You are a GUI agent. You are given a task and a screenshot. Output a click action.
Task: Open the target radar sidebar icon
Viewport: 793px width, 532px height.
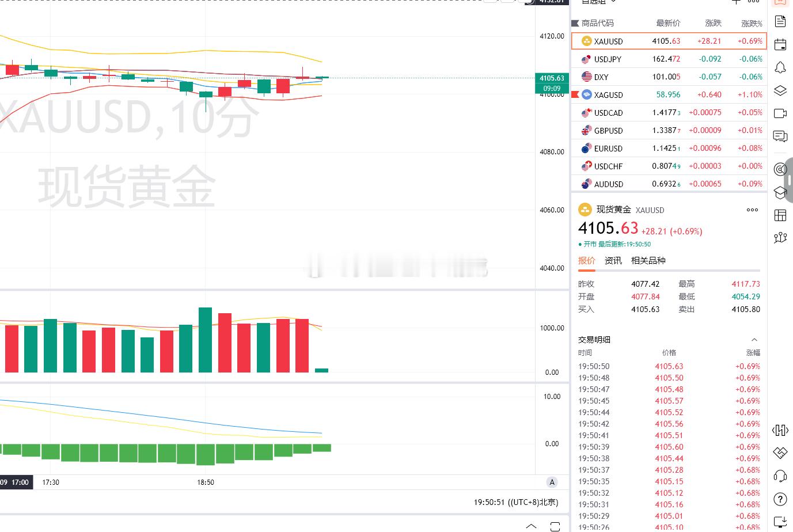point(780,169)
